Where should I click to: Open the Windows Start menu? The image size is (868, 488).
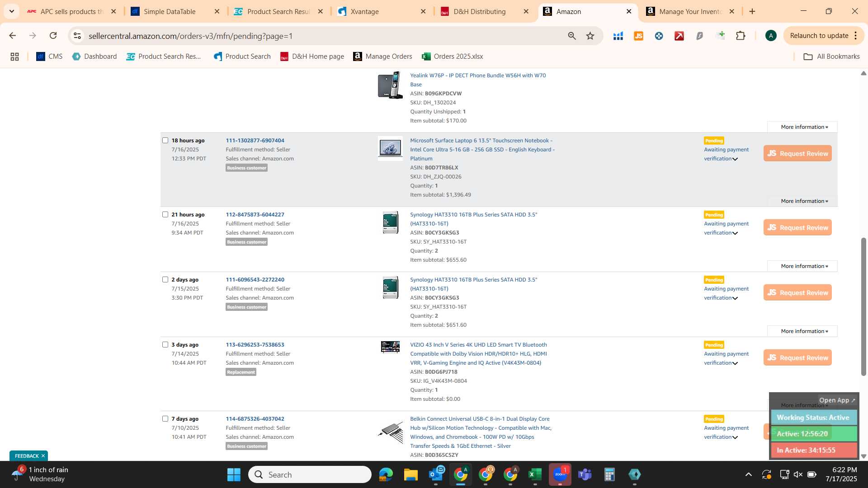234,474
